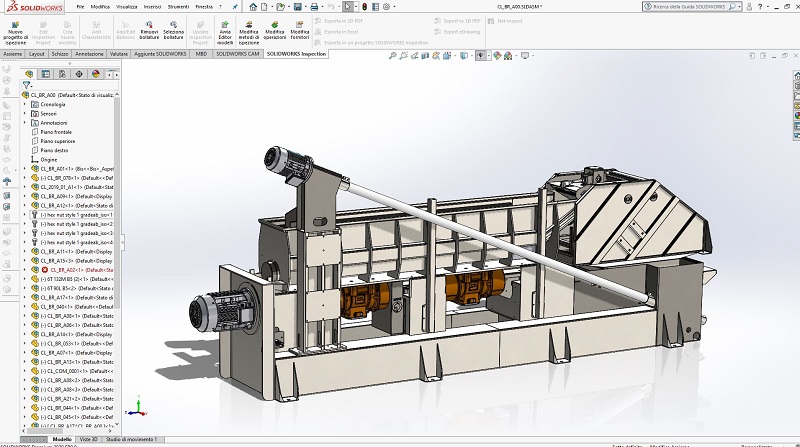Expand the Sensori tree node
This screenshot has height=447, width=800.
tap(25, 113)
